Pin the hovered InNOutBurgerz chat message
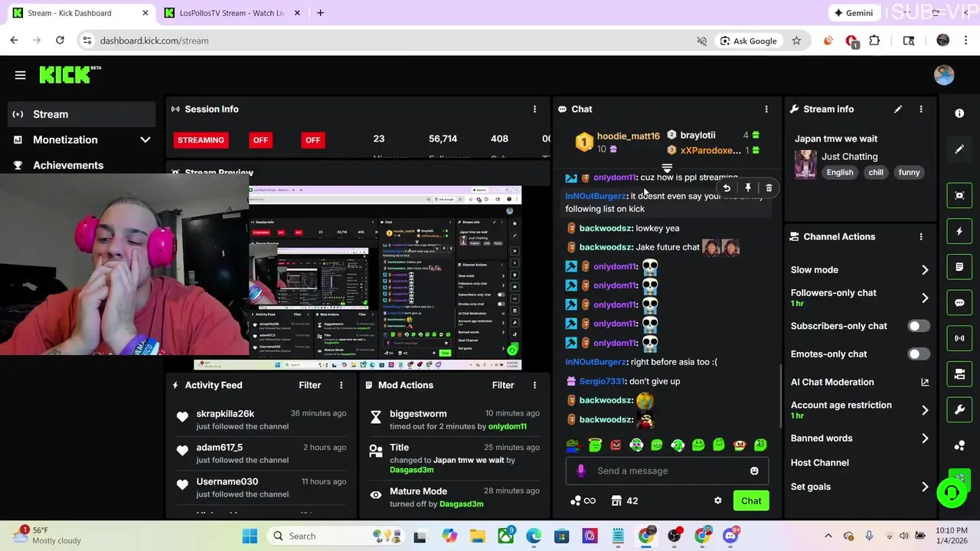Screen dimensions: 980x551 point(748,188)
